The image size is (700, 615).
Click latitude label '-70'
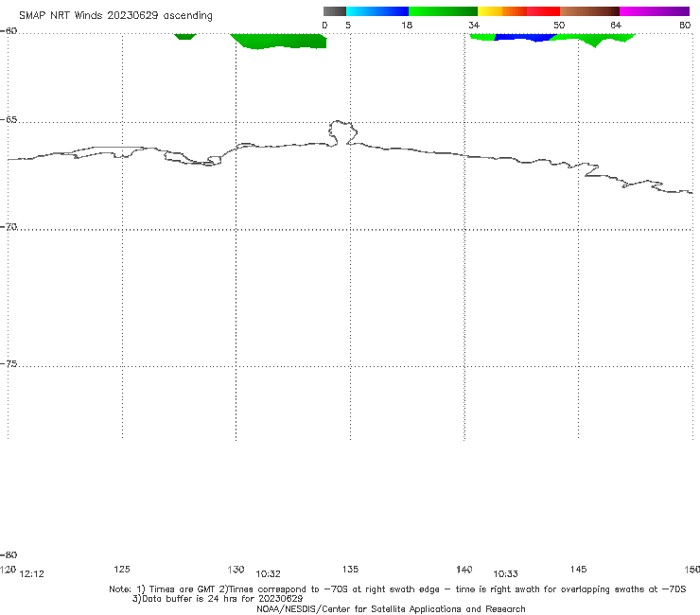[9, 226]
